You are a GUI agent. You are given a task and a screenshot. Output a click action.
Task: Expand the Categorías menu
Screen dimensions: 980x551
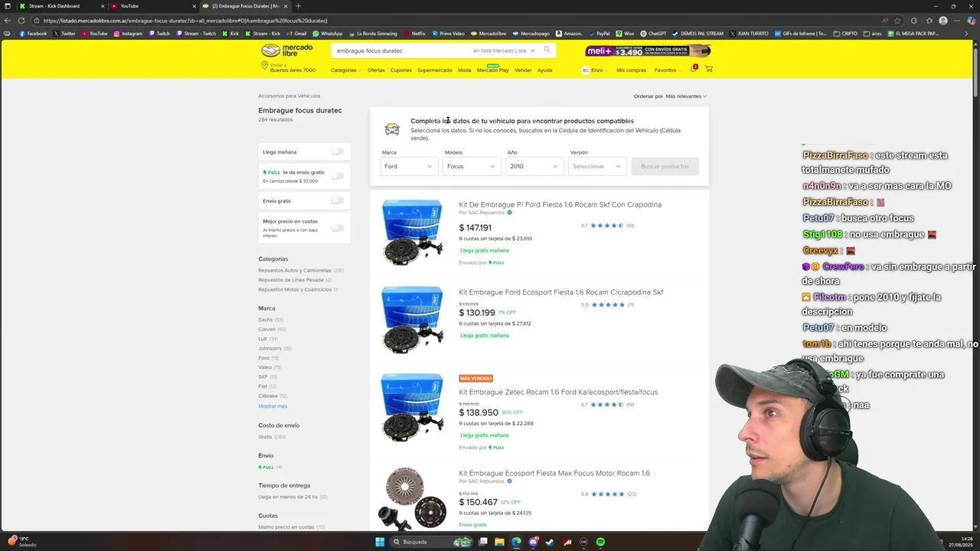[x=345, y=70]
